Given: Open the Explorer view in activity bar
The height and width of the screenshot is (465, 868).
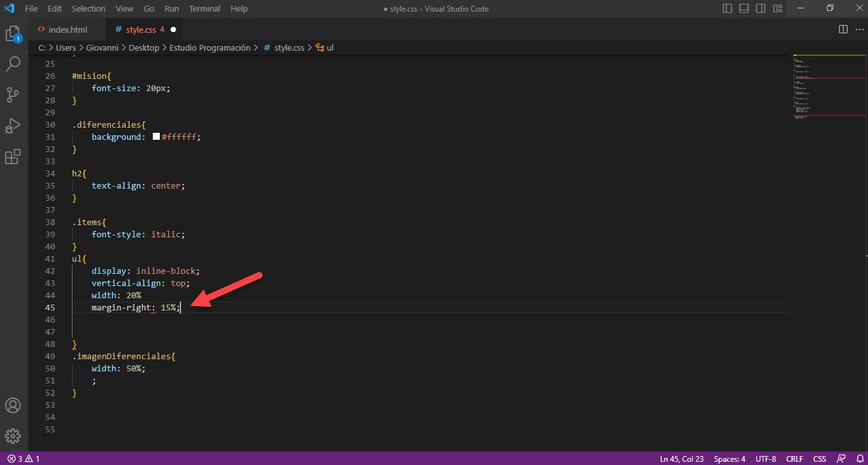Looking at the screenshot, I should coord(13,34).
